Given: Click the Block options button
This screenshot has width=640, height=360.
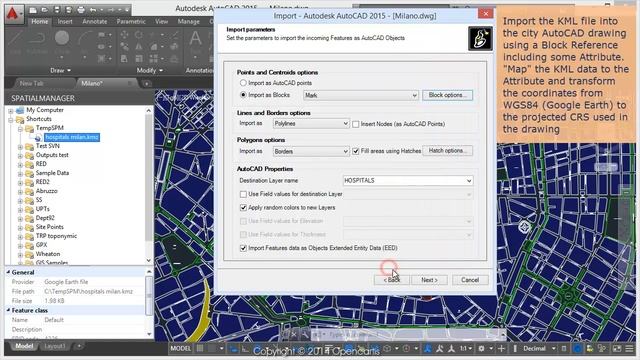Looking at the screenshot, I should point(447,95).
